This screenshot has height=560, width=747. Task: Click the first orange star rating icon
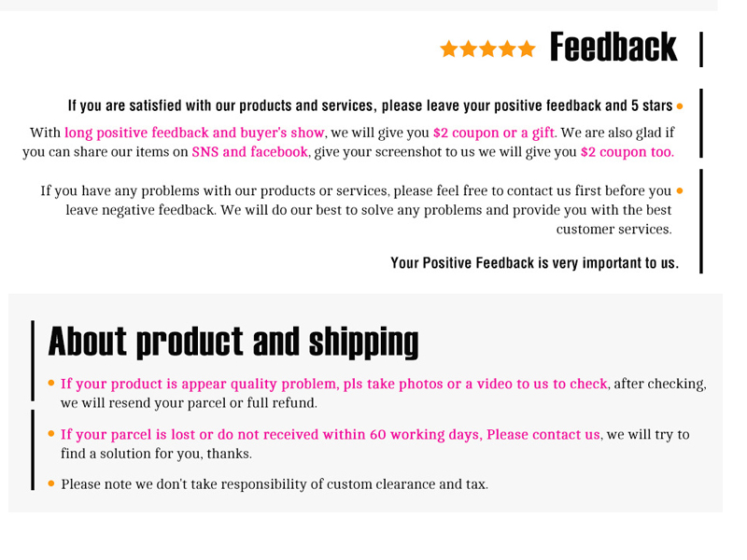[x=449, y=49]
